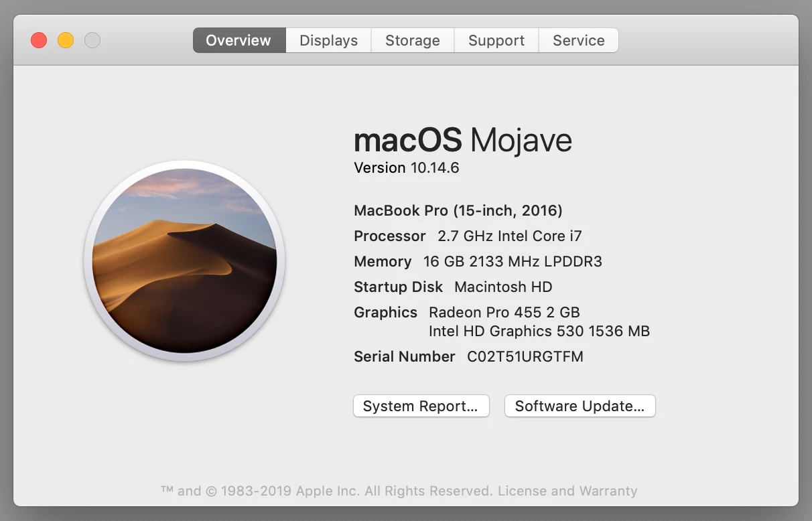Click the greyed-out zoom window button
Viewport: 812px width, 521px height.
coord(92,40)
